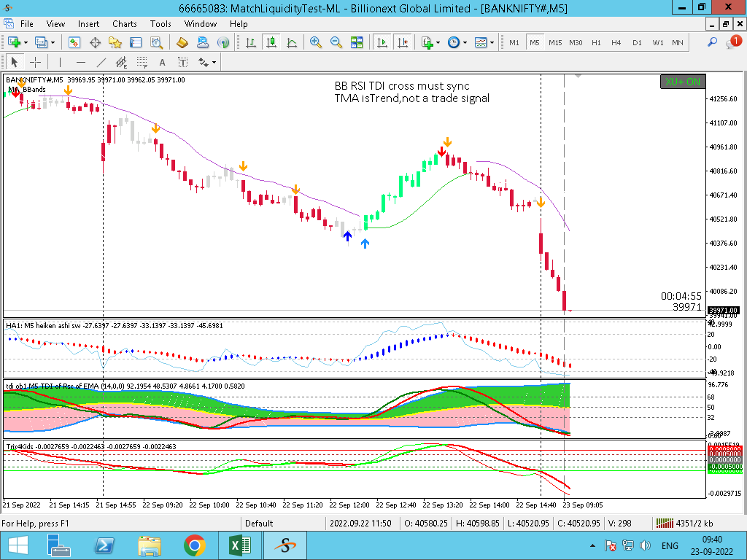
Task: Click the connection status bars indicator
Action: [663, 523]
